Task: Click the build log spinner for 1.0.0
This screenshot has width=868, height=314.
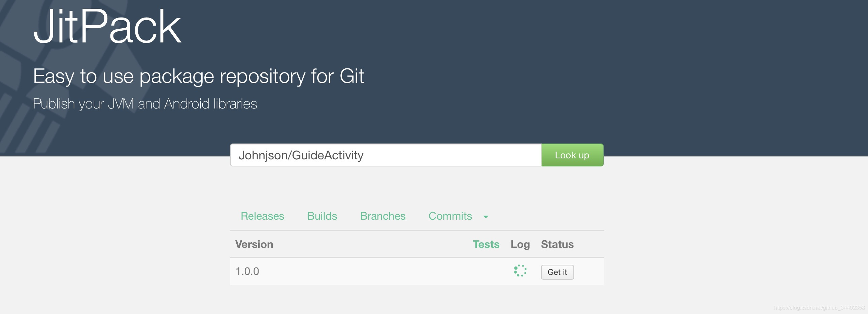Action: (x=520, y=271)
